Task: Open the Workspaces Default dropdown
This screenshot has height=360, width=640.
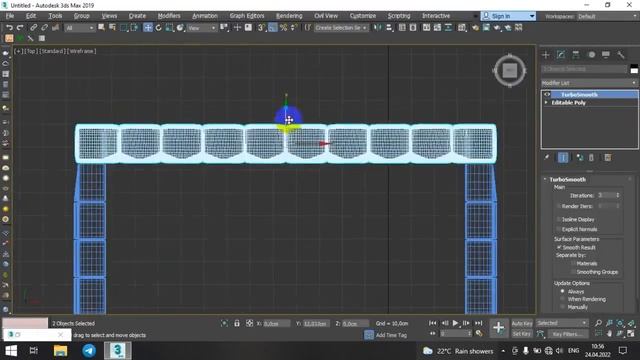Action: [607, 16]
